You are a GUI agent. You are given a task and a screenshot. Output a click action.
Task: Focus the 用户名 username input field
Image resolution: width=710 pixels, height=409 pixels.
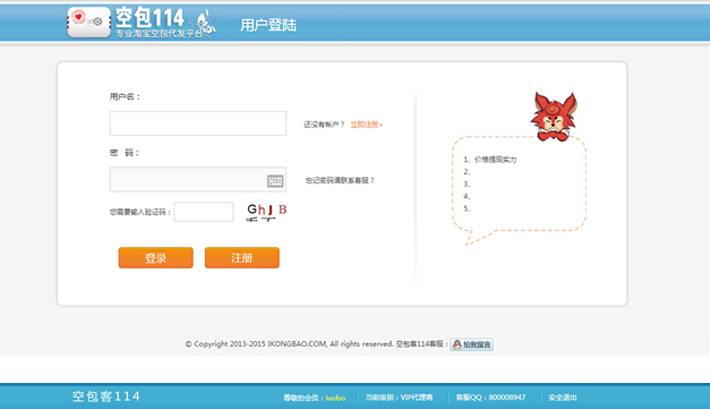click(184, 123)
